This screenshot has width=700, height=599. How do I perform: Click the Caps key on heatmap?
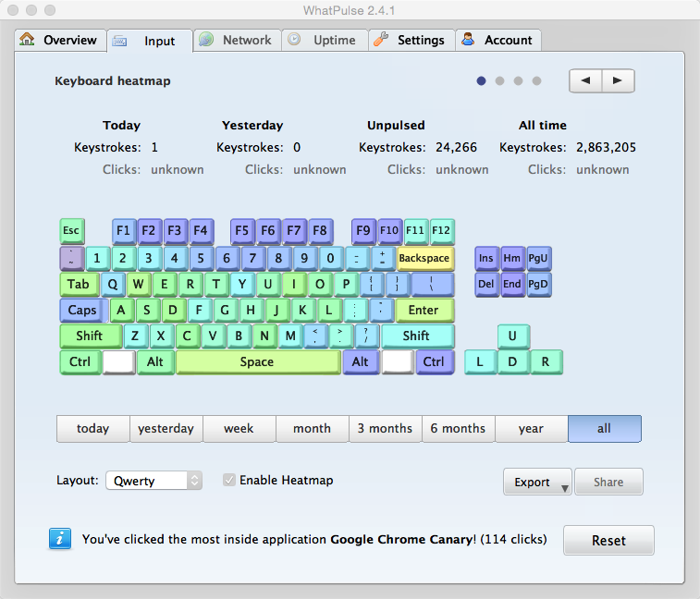coord(83,311)
